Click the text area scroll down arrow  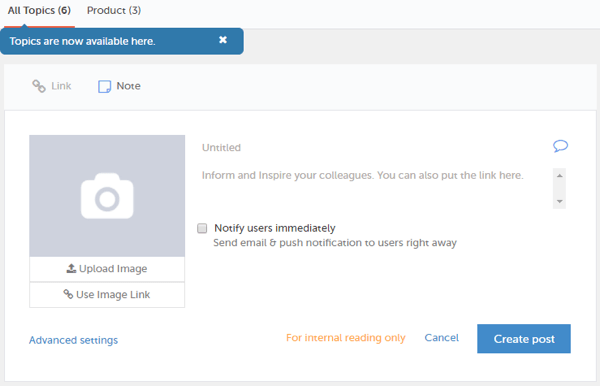559,201
